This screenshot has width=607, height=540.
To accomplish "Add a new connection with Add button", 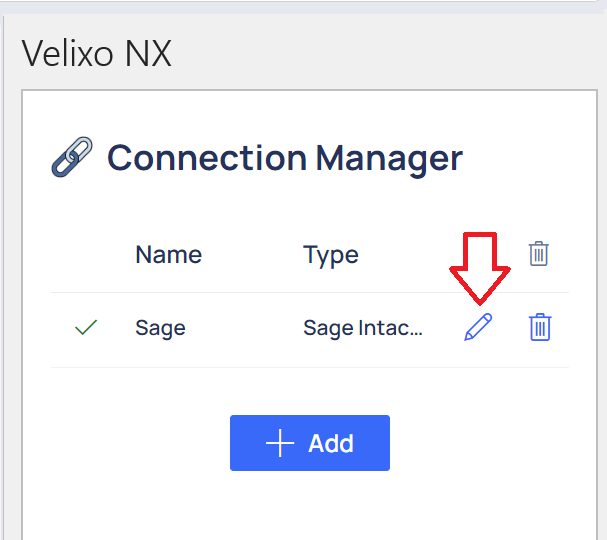I will pyautogui.click(x=310, y=443).
